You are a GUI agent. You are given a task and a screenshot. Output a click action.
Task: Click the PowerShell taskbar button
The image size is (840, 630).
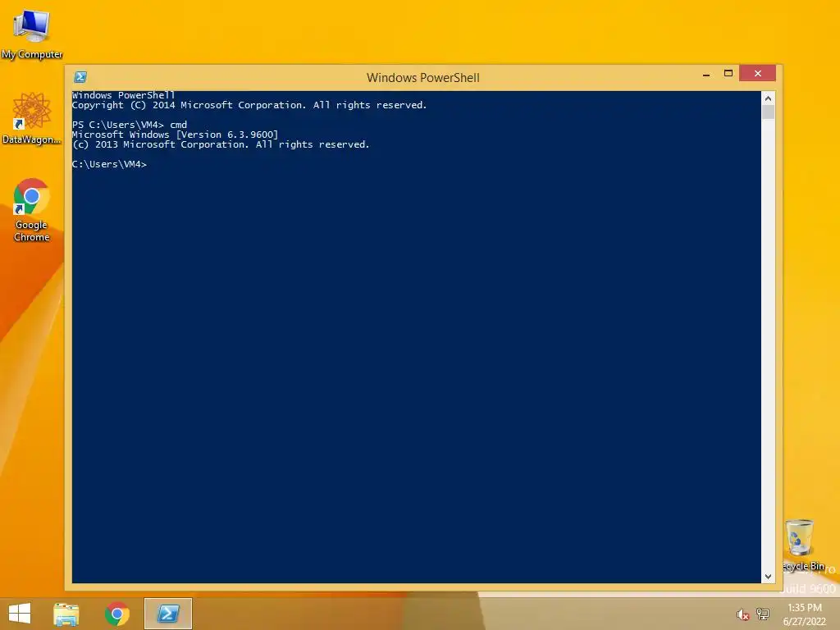pos(167,614)
